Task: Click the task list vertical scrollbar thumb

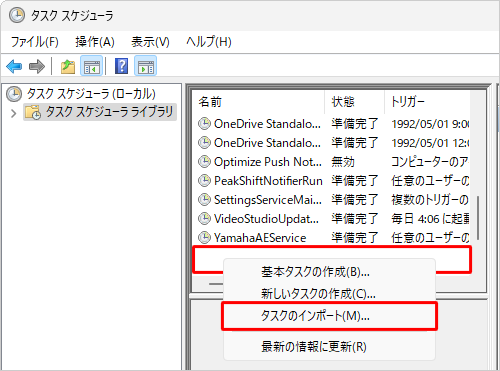Action: click(478, 218)
